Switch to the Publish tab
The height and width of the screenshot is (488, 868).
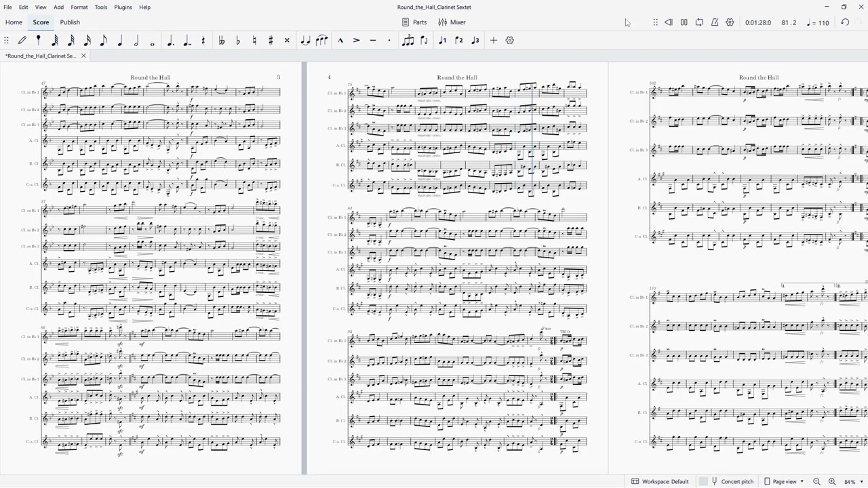tap(70, 22)
